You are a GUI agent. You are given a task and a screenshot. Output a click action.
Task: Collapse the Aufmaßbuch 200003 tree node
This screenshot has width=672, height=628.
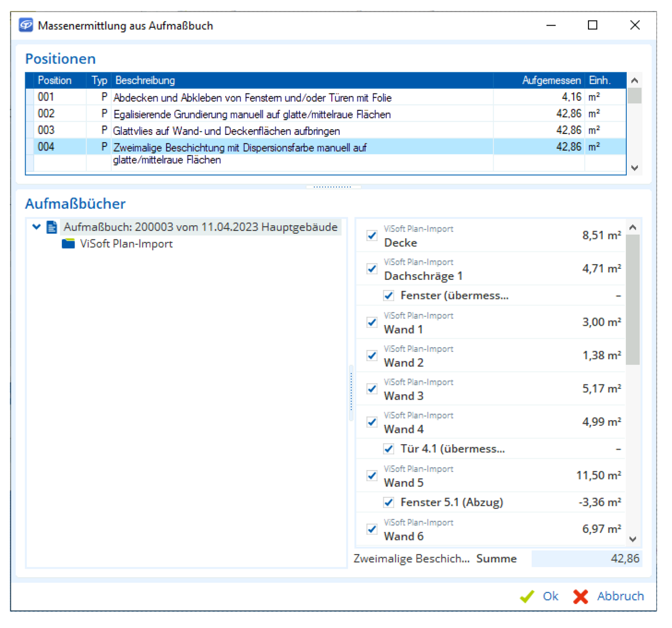pos(36,227)
